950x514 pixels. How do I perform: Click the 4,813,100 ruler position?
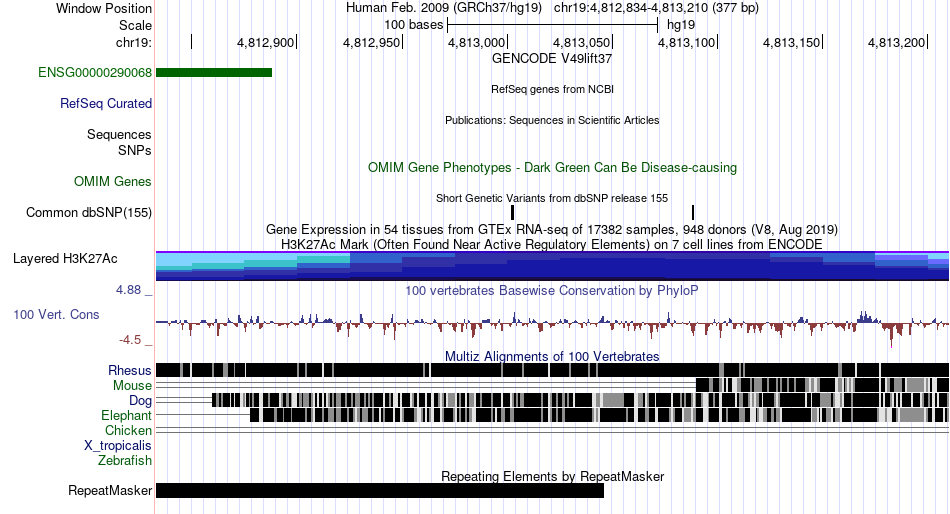coord(686,42)
